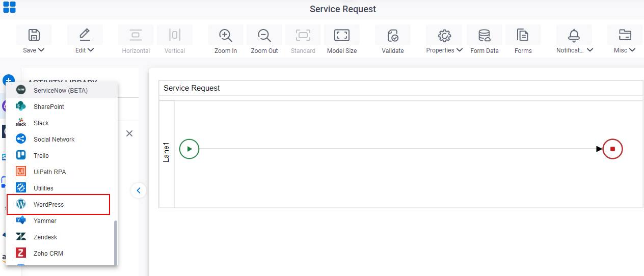Select Utilities entry
Screen dimensions: 644x276
62,188
